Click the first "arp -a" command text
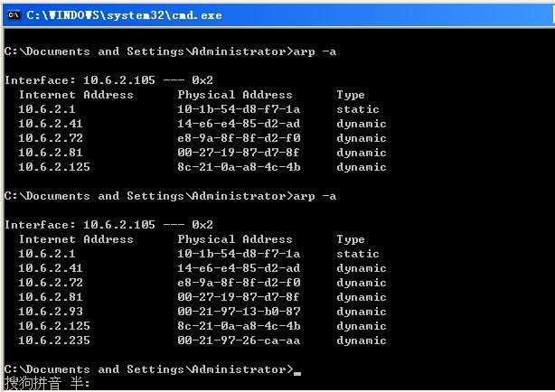Viewport: 555px width, 392px height. click(315, 51)
